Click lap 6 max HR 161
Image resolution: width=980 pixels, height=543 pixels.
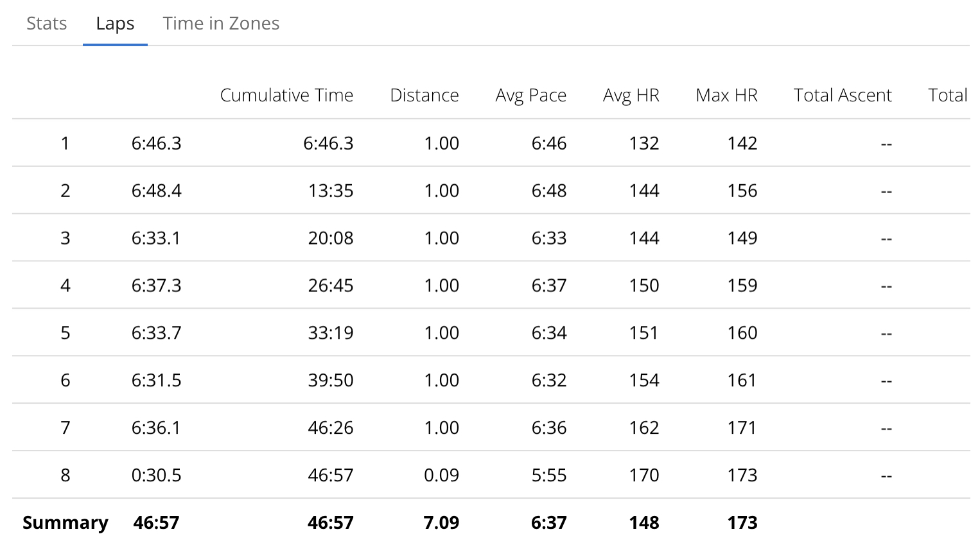[x=742, y=381]
